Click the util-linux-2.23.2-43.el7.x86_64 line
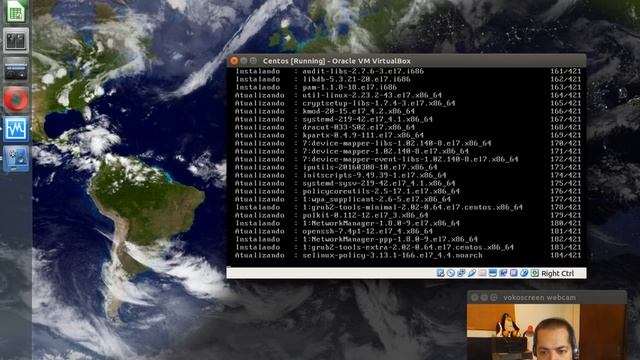This screenshot has height=360, width=640. pyautogui.click(x=407, y=95)
